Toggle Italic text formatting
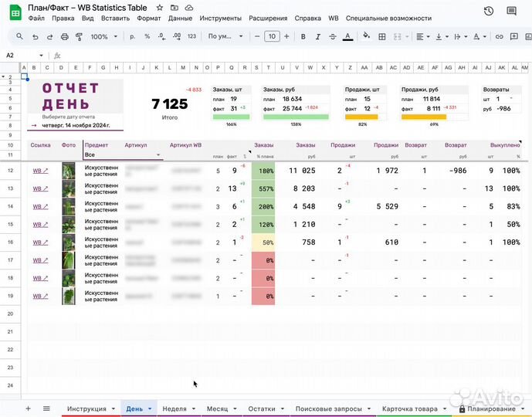Viewport: 532px width, 417px height. 316,36
